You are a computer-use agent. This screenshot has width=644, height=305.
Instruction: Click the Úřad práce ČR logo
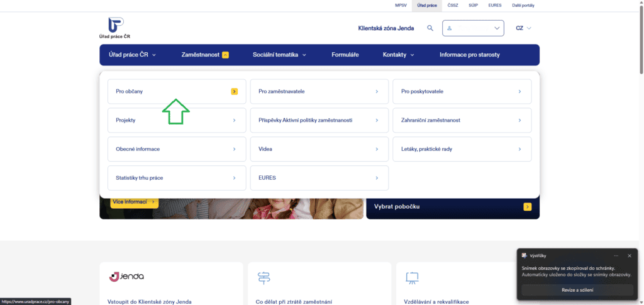[x=115, y=28]
